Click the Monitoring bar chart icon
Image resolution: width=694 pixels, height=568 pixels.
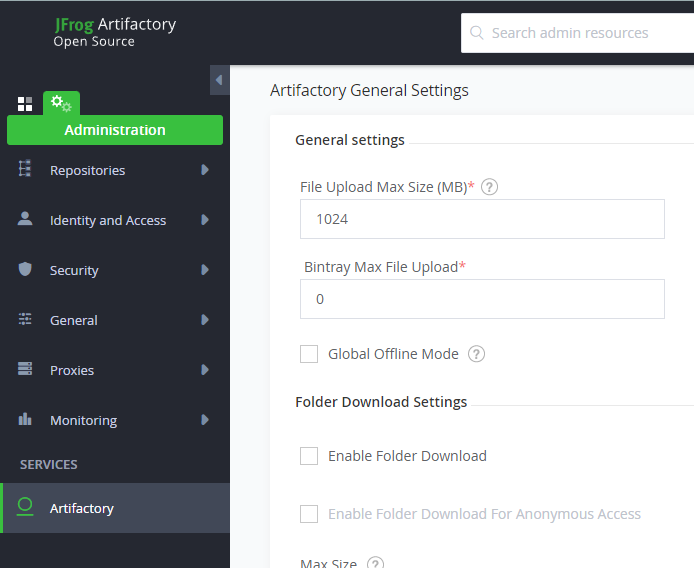click(25, 419)
